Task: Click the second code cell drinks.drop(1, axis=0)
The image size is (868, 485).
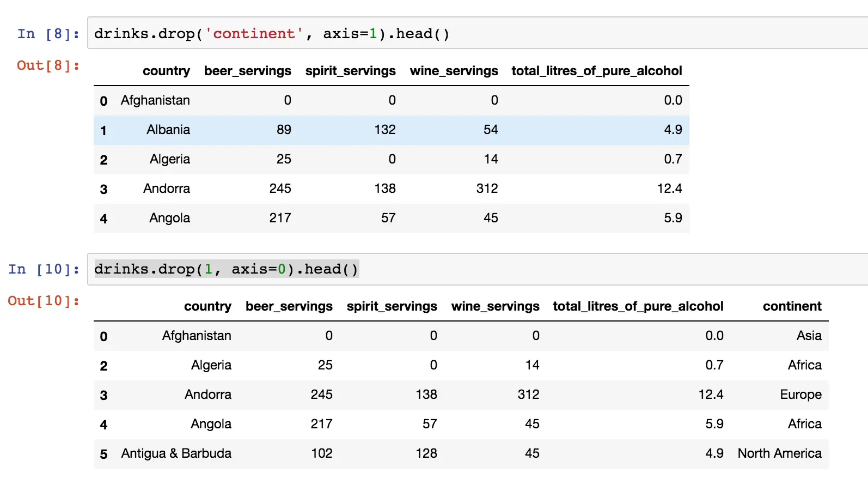Action: click(226, 269)
